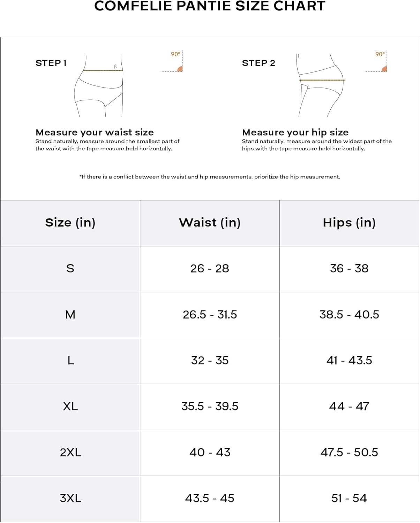Click the 3XL hips cell 51 - 54
420x523 pixels.
pyautogui.click(x=349, y=499)
